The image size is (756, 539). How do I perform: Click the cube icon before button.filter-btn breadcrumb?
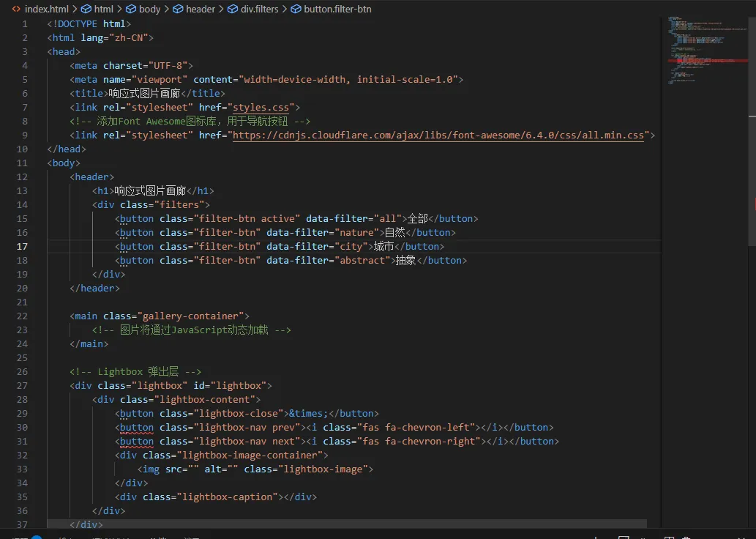(x=296, y=9)
